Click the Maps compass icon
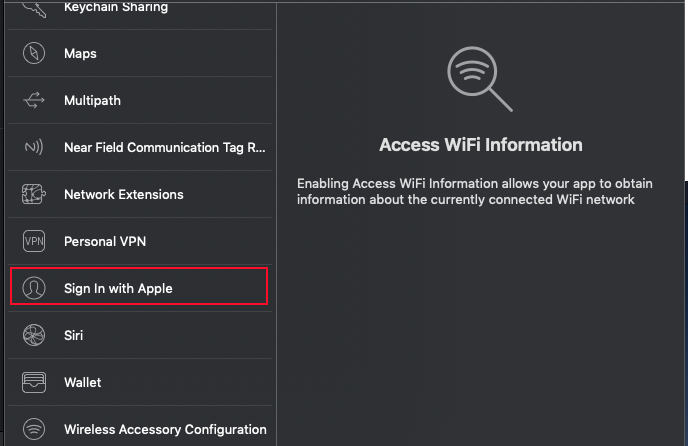 [34, 53]
